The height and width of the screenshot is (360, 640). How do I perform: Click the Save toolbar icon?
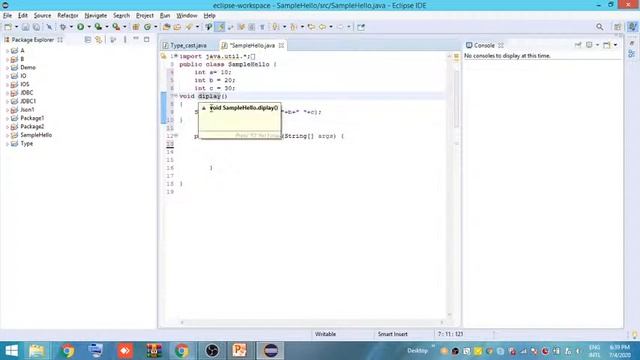[25, 27]
